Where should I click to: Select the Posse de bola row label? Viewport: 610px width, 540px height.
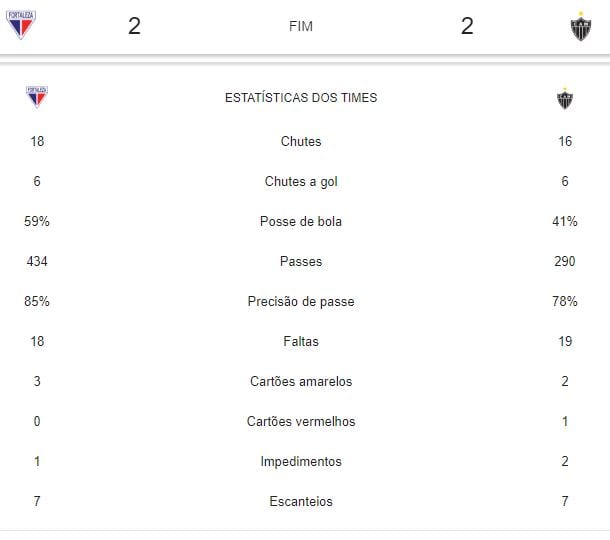click(x=301, y=222)
